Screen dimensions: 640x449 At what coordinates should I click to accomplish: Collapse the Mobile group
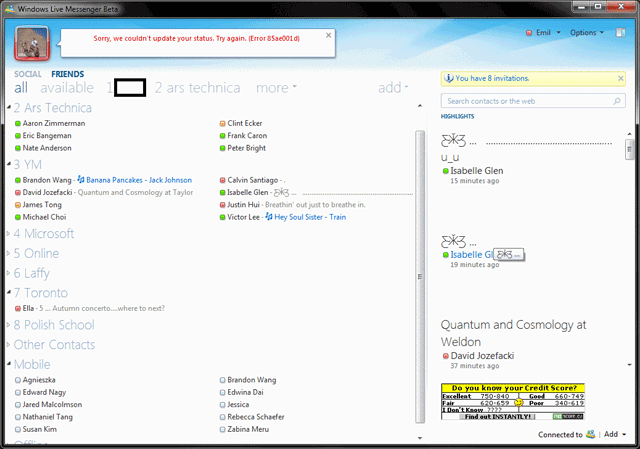(x=9, y=364)
